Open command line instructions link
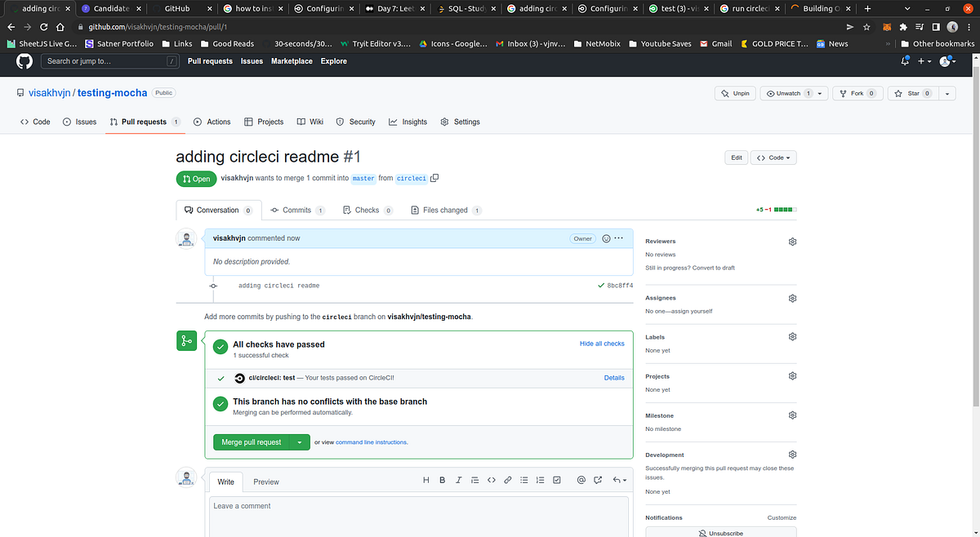This screenshot has width=980, height=537. (x=371, y=442)
